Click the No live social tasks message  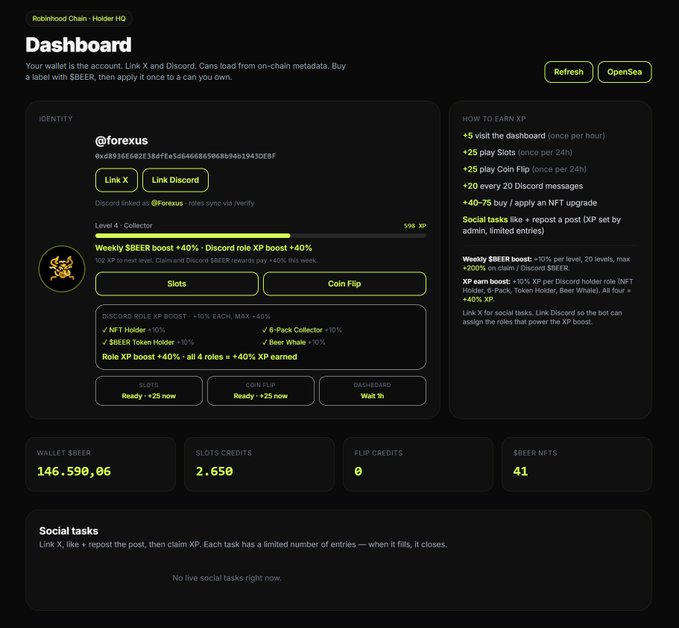[227, 578]
